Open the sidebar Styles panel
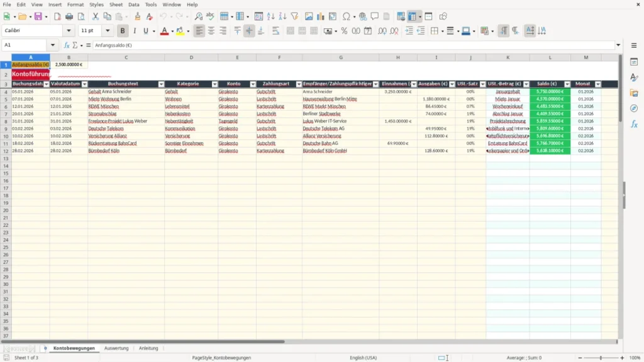644x362 pixels. (634, 77)
